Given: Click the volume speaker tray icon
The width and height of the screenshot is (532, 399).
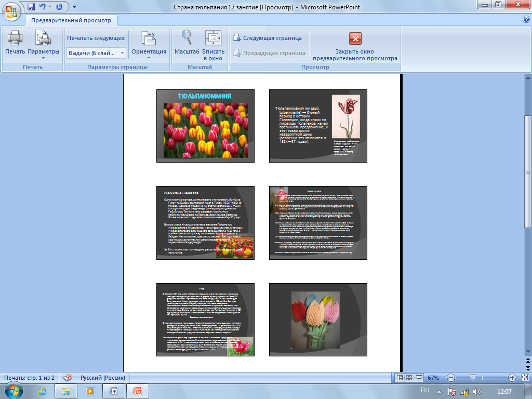Looking at the screenshot, I should 477,392.
